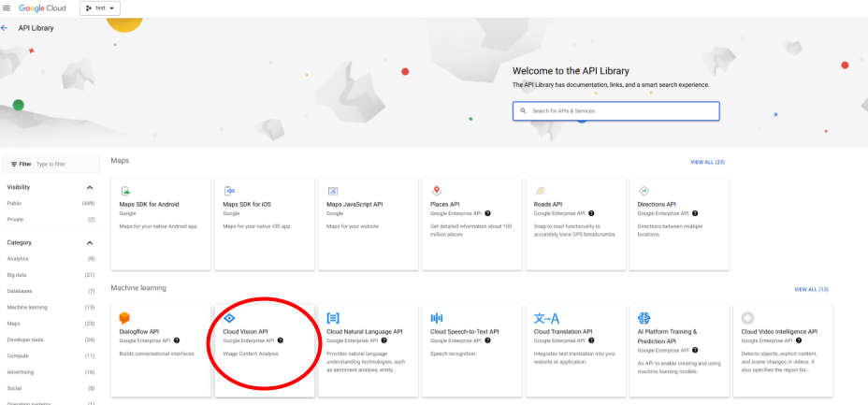The image size is (868, 405).
Task: Collapse the Category filter section
Action: point(90,243)
